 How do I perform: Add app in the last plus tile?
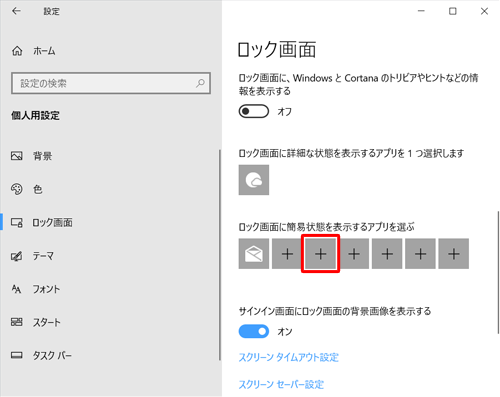(454, 254)
